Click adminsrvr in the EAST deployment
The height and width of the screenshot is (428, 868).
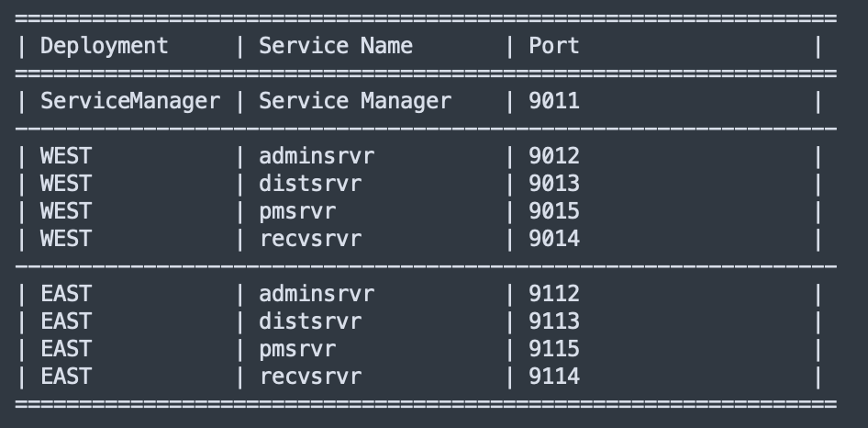[316, 294]
